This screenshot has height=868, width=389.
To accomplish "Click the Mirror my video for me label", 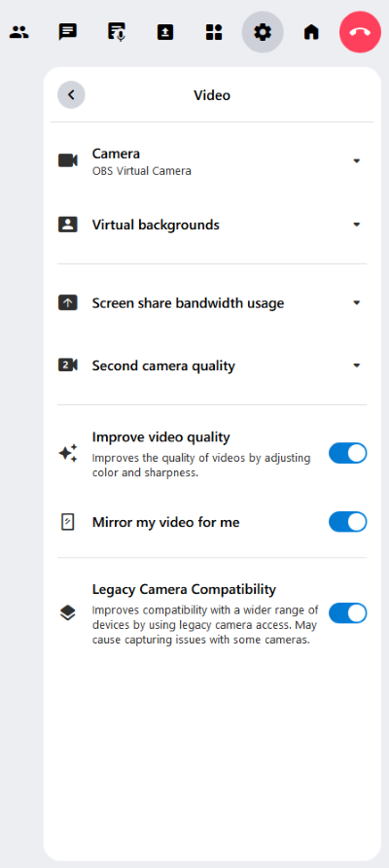I will 165,523.
